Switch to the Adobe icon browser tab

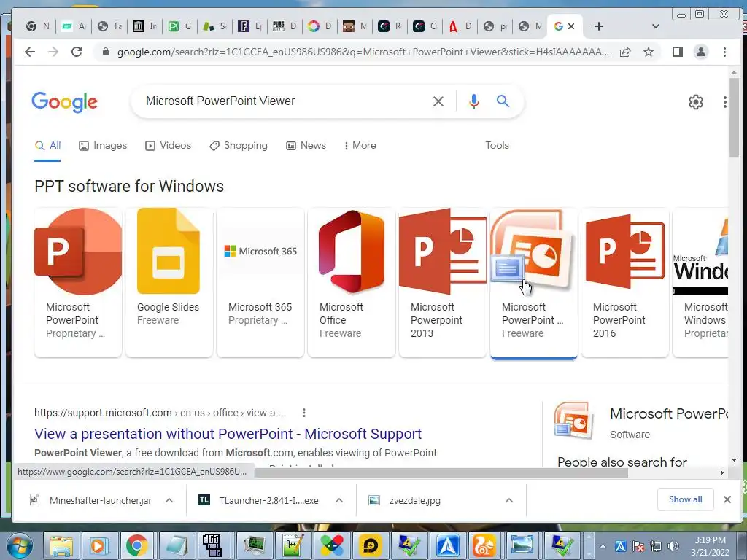pos(460,26)
